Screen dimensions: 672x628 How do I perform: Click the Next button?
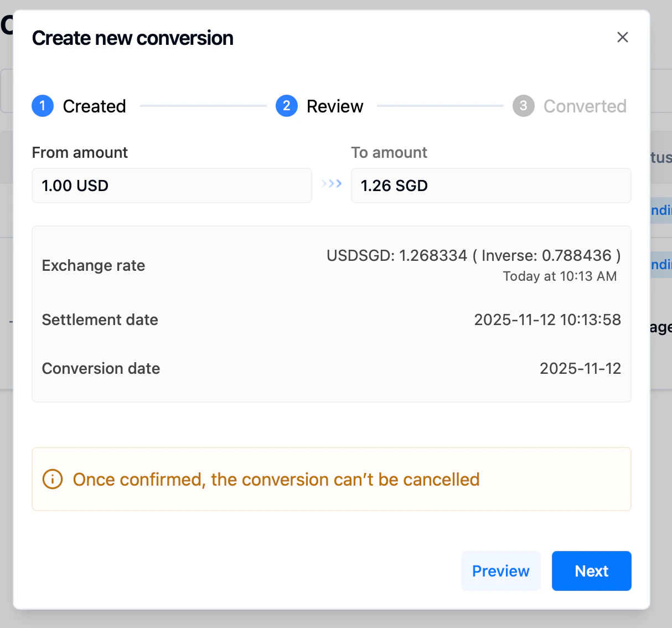point(591,571)
